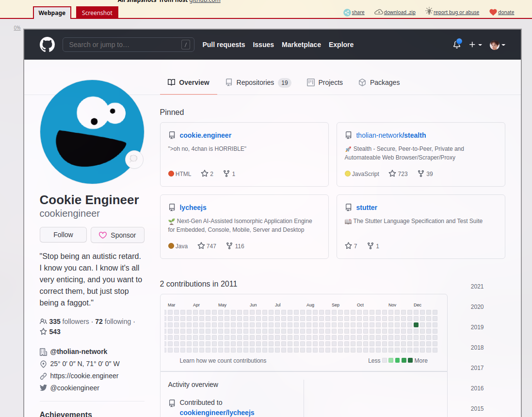
Task: Switch to the archive Screenshot tab
Action: coord(97,13)
